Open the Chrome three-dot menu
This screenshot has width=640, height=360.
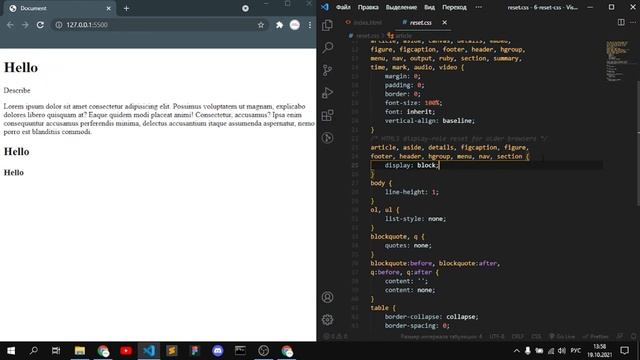tap(310, 25)
